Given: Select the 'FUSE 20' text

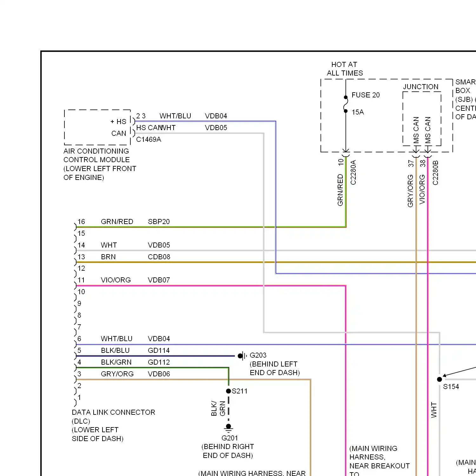Looking at the screenshot, I should (366, 95).
